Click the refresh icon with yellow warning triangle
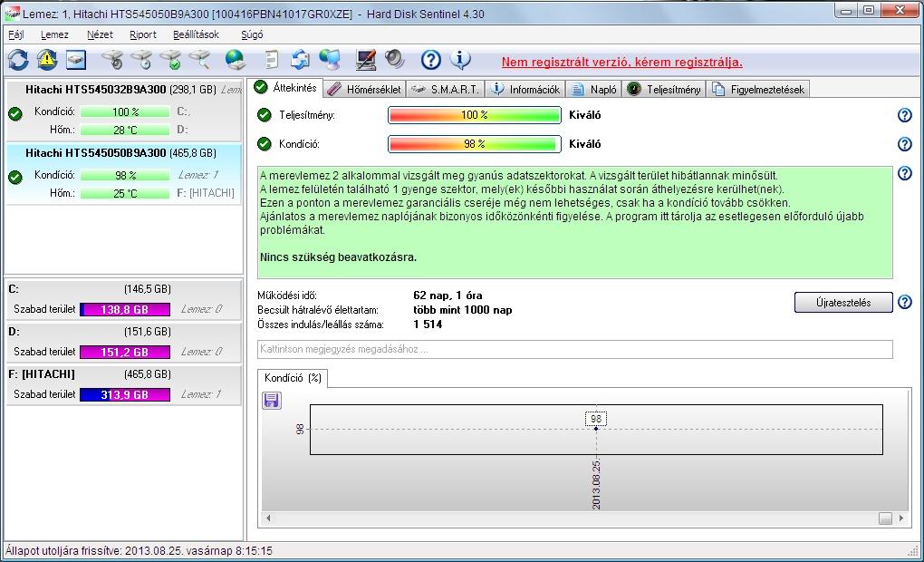Viewport: 924px width, 562px height. 47,60
